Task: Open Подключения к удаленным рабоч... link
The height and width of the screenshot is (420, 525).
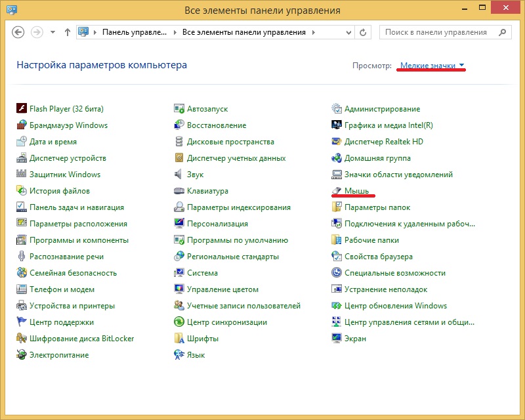Action: coord(409,224)
